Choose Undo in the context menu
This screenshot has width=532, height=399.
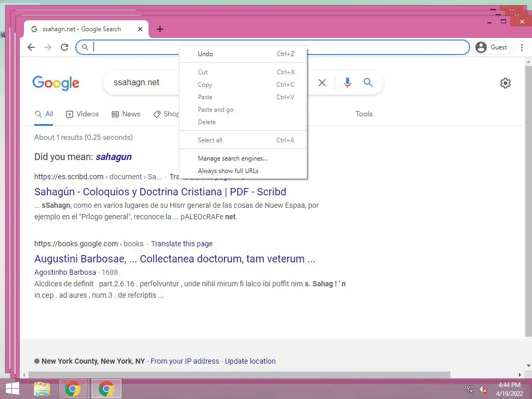(243, 54)
